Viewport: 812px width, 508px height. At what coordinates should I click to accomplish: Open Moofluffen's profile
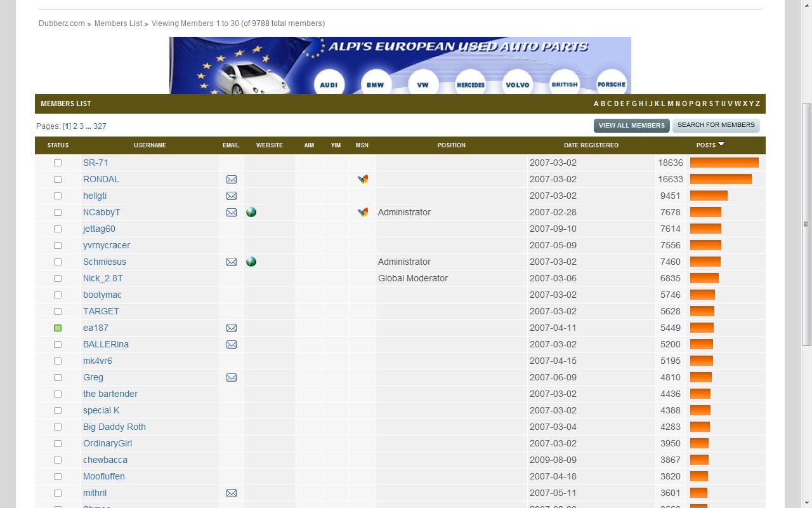tap(104, 476)
